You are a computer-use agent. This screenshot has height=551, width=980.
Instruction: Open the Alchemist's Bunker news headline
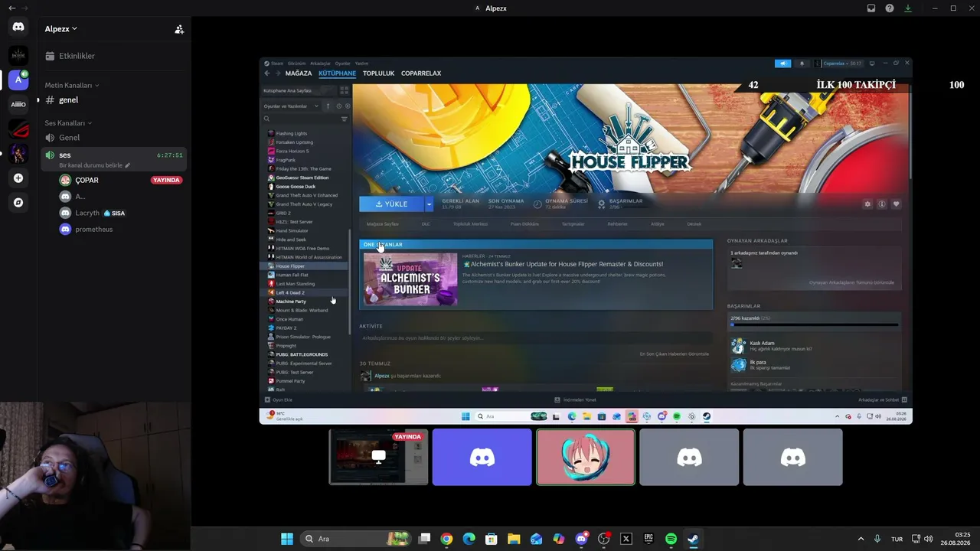563,264
